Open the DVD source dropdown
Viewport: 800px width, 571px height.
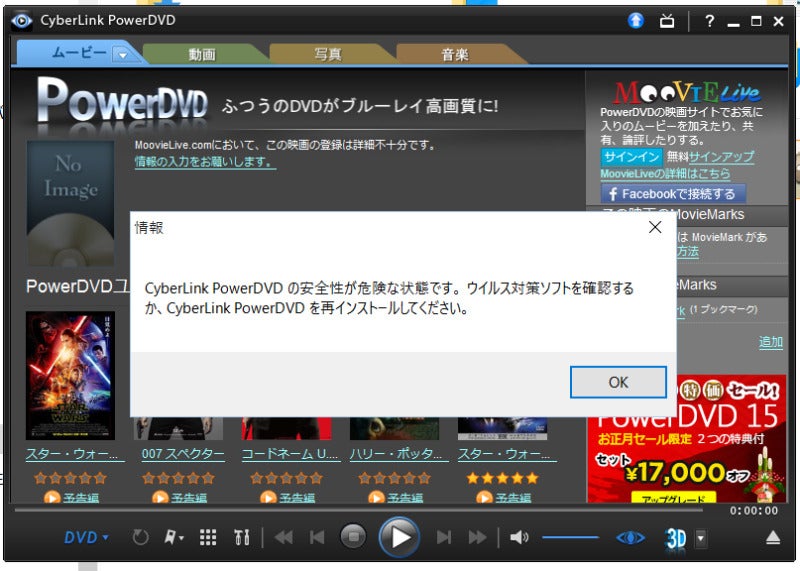point(86,537)
